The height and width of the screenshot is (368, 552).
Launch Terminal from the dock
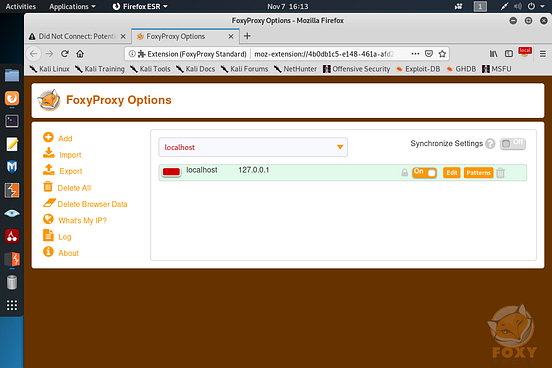click(x=12, y=121)
